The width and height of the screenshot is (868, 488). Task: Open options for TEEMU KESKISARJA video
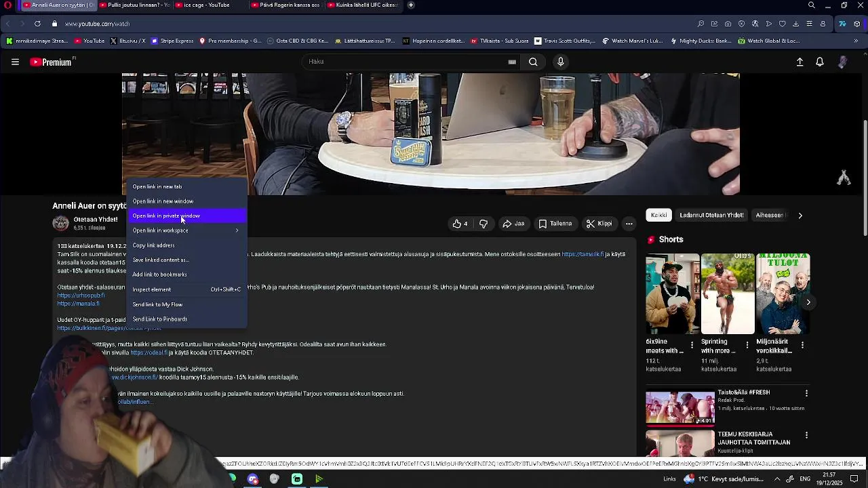tap(806, 435)
